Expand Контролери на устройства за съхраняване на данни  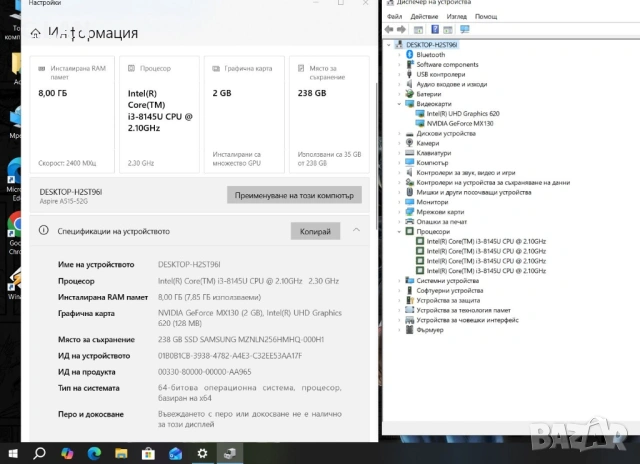point(399,182)
